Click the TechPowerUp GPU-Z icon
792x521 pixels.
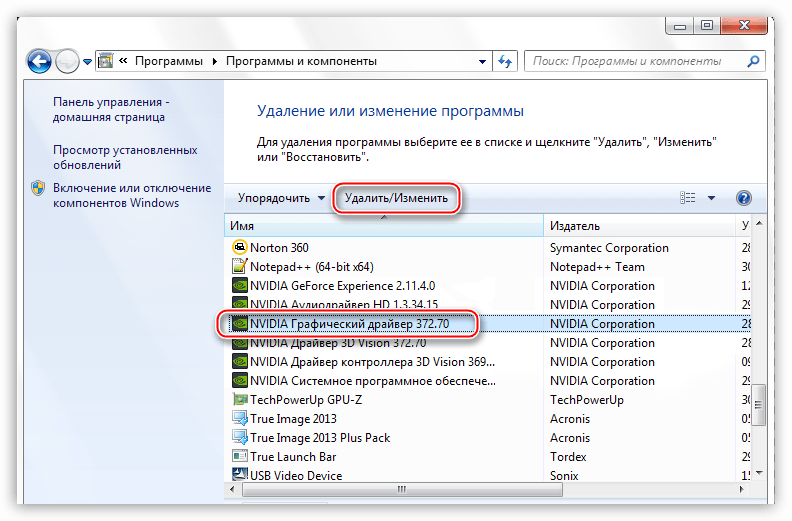(239, 399)
